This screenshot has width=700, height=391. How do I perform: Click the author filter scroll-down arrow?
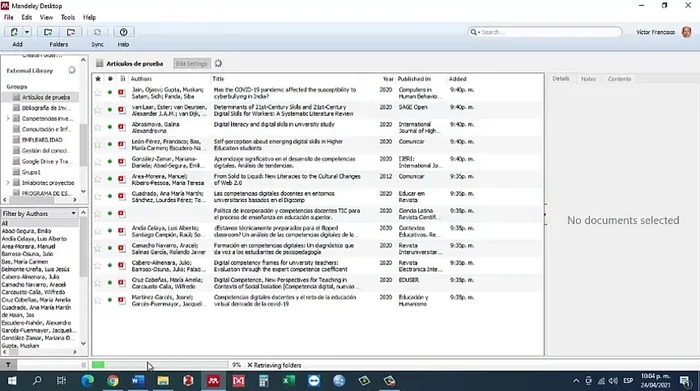(x=83, y=344)
